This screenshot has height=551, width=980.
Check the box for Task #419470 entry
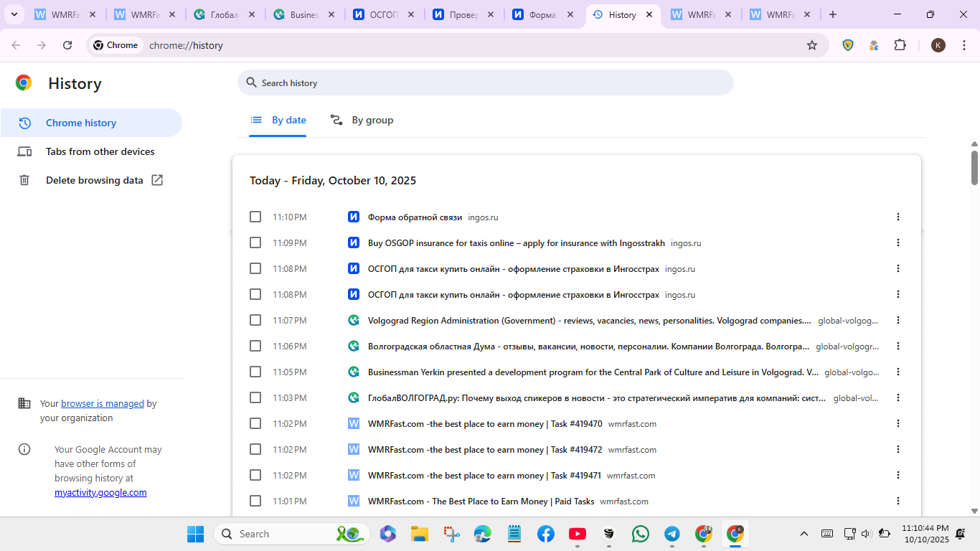(x=255, y=423)
